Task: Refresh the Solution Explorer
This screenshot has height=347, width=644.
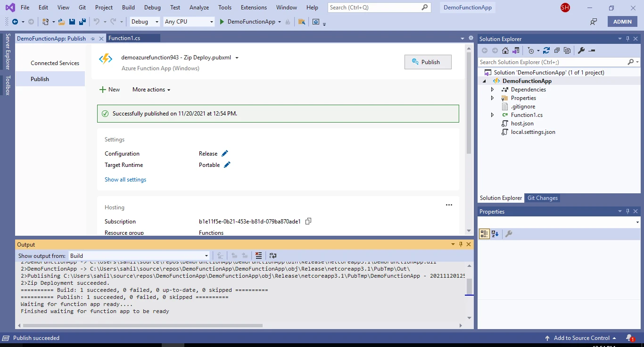Action: coord(546,50)
